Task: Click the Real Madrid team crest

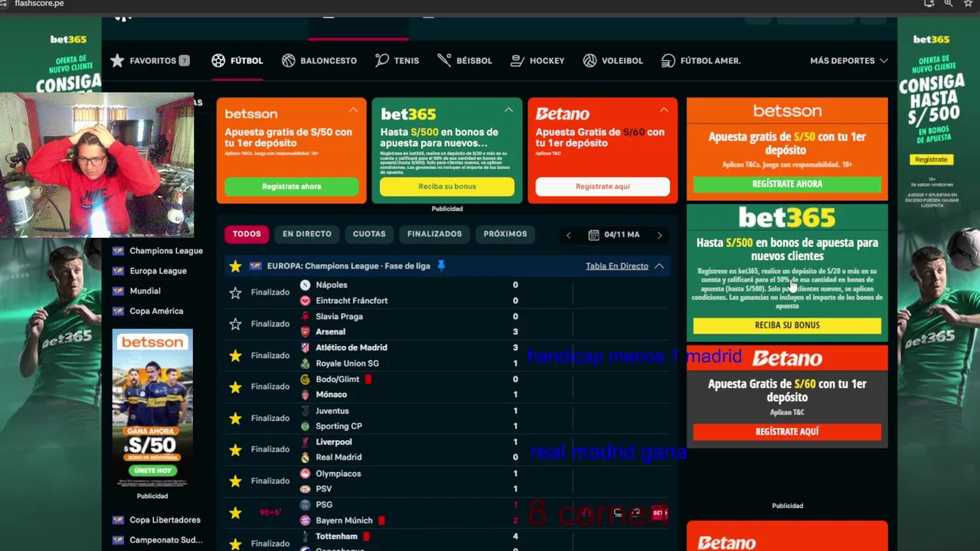Action: point(305,457)
